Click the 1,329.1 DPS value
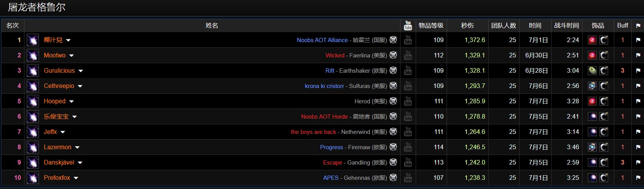 [x=475, y=55]
